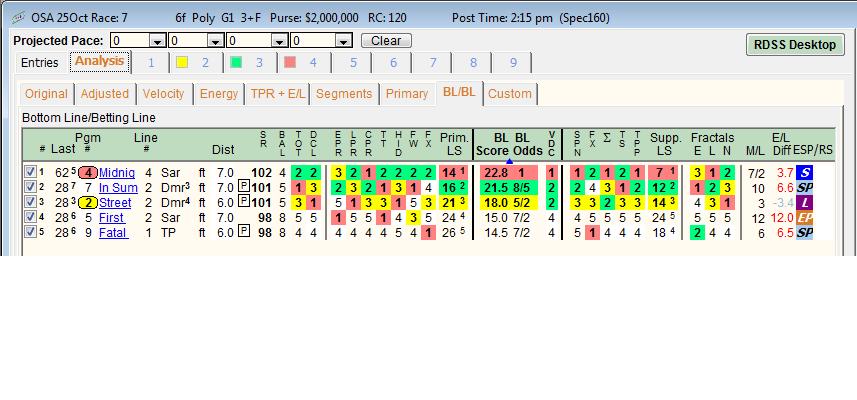Open race tab 3 with green marker
The width and height of the screenshot is (857, 400).
point(251,63)
